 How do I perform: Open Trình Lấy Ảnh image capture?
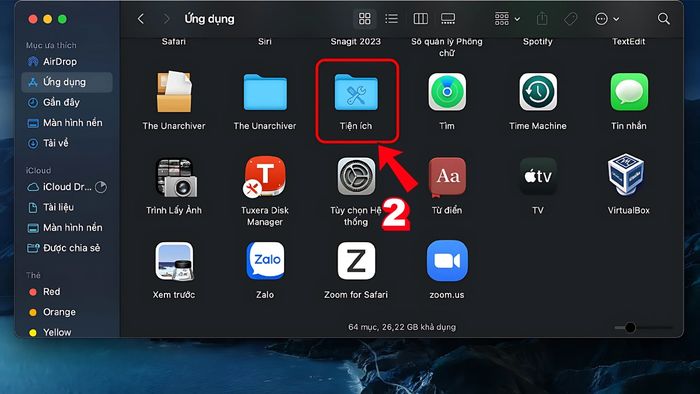pos(176,177)
